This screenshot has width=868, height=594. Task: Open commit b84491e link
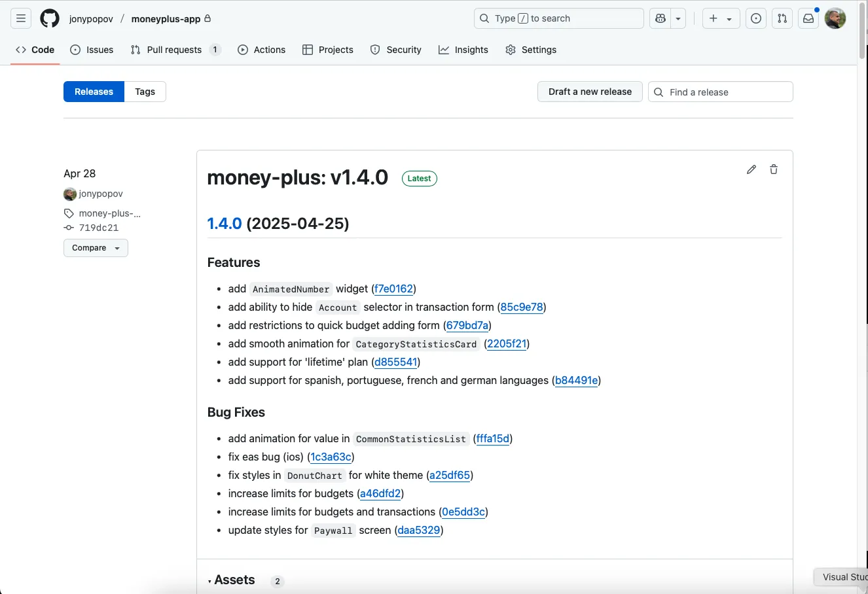point(577,380)
